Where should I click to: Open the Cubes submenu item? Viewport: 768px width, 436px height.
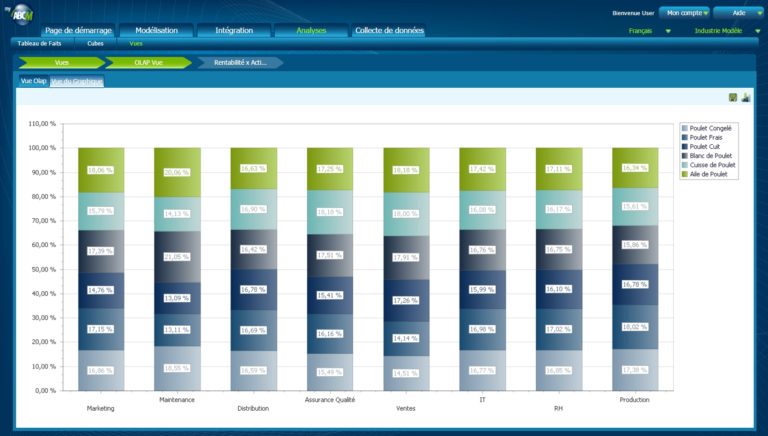tap(96, 44)
